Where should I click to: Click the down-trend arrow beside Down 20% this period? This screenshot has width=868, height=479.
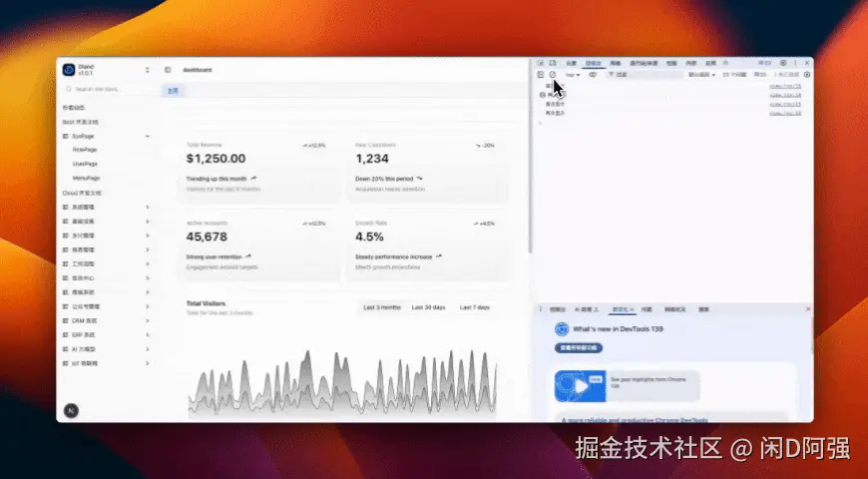[420, 179]
